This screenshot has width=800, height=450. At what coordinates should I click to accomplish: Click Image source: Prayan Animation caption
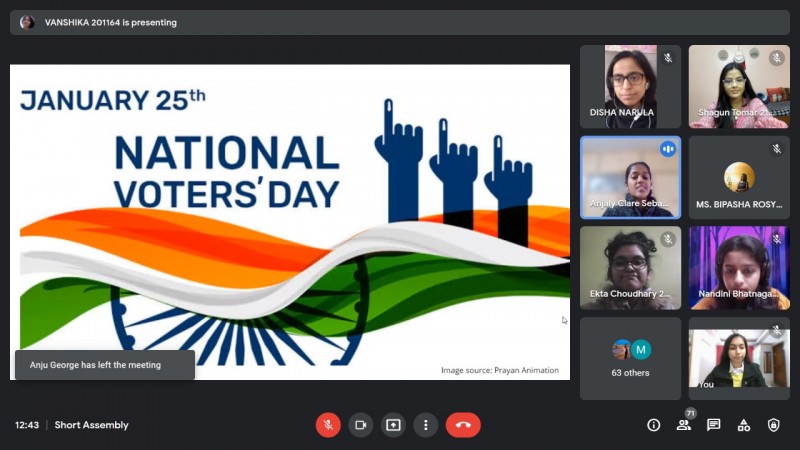(499, 370)
